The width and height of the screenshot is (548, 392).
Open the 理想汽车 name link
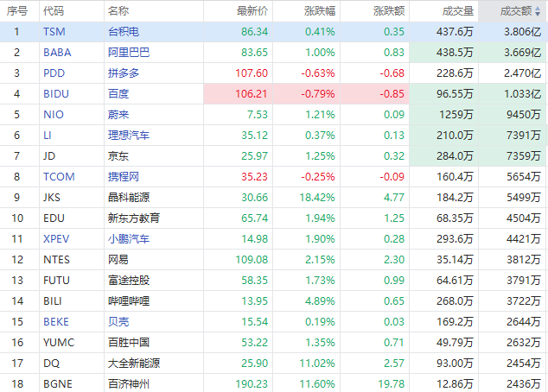[129, 135]
